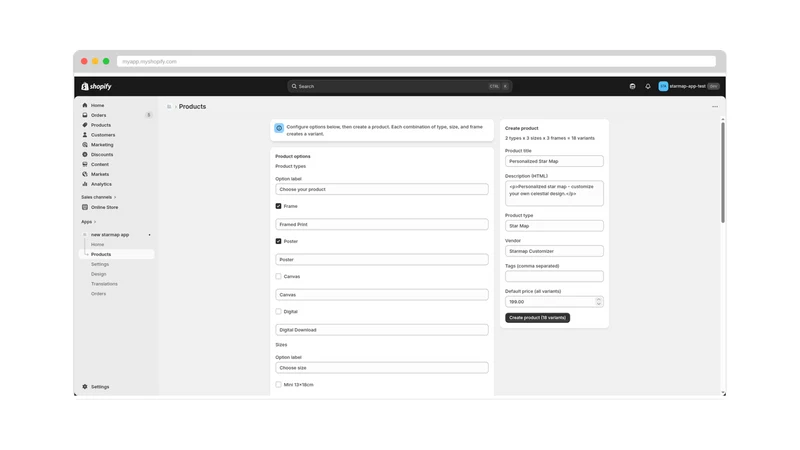Uncheck the Frame checkbox

(x=279, y=206)
